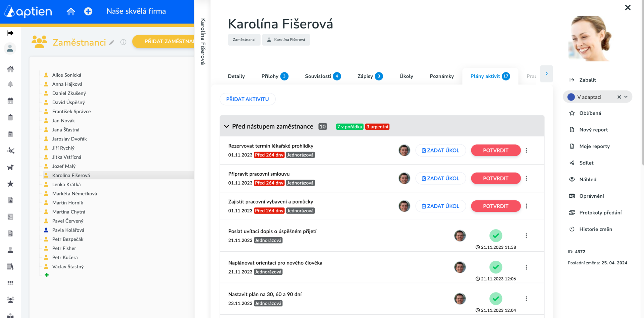Image resolution: width=644 pixels, height=318 pixels.
Task: Click the plus circle add icon in header
Action: (x=88, y=11)
